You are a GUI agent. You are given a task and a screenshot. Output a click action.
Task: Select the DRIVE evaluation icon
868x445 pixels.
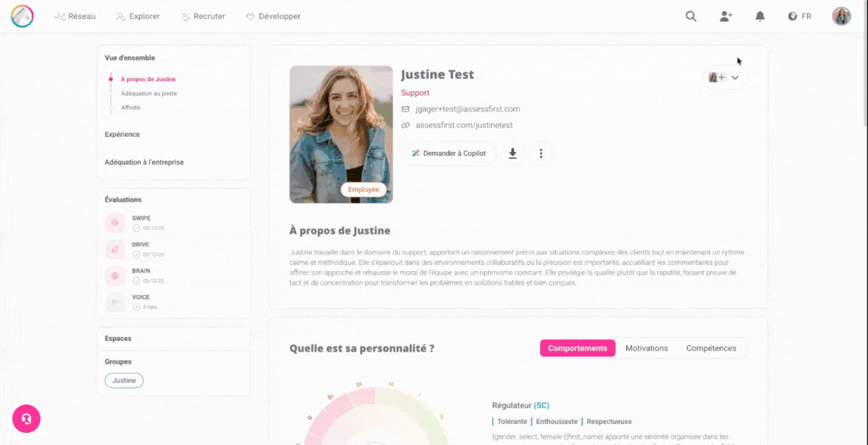115,248
